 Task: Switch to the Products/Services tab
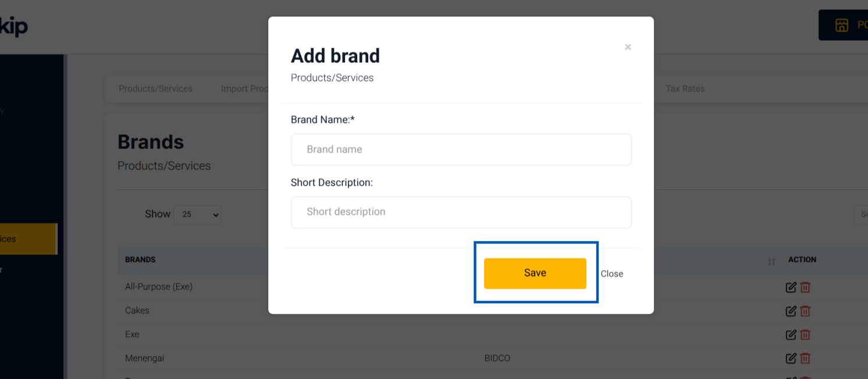tap(155, 88)
